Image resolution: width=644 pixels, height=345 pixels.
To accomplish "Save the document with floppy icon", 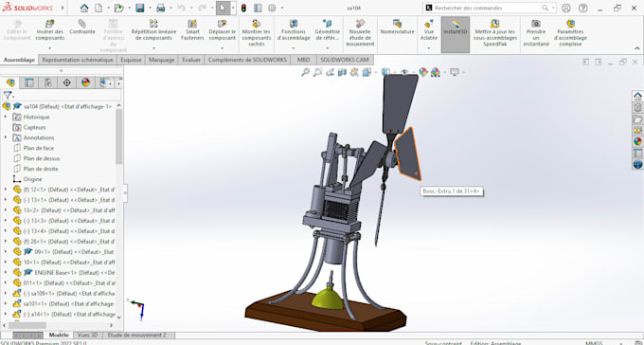I will point(139,8).
